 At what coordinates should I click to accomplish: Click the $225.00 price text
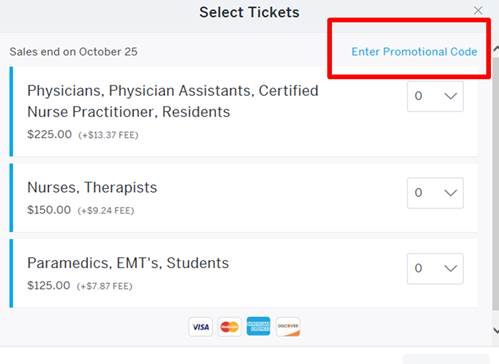pyautogui.click(x=49, y=134)
